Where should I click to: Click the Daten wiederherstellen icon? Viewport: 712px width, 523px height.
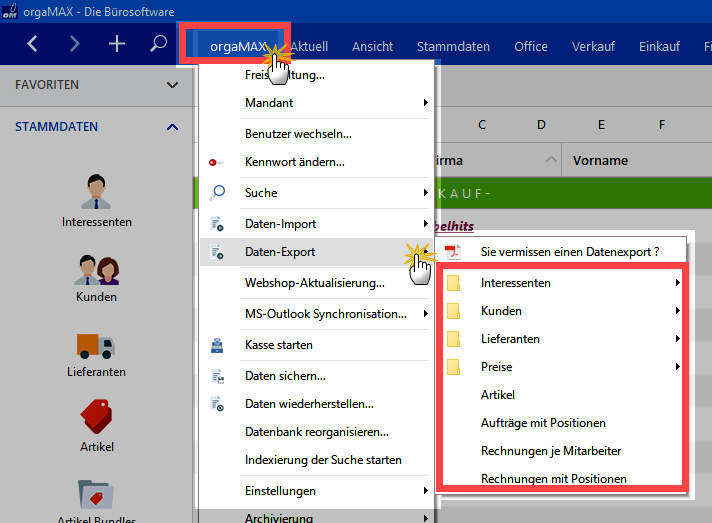coord(217,404)
